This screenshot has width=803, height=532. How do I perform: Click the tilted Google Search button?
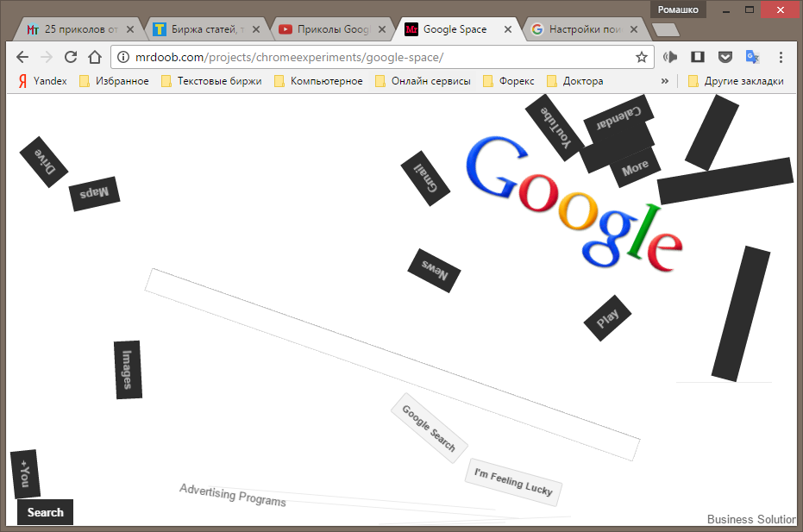click(x=430, y=428)
